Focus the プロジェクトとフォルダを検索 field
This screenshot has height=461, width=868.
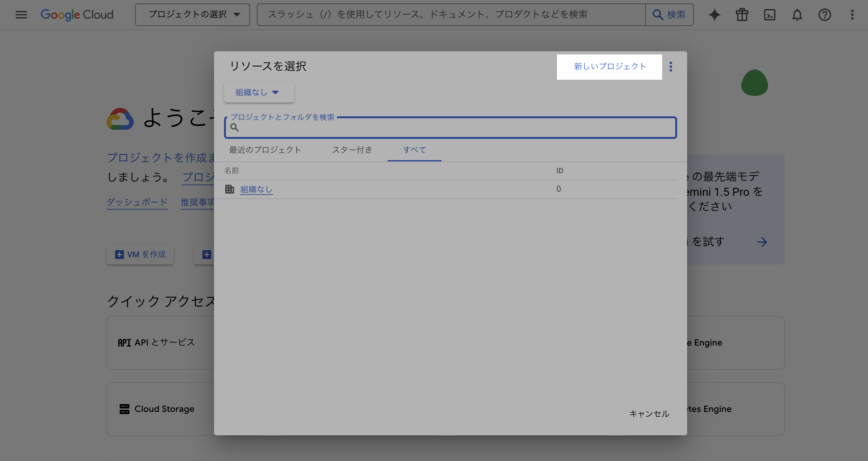coord(455,128)
